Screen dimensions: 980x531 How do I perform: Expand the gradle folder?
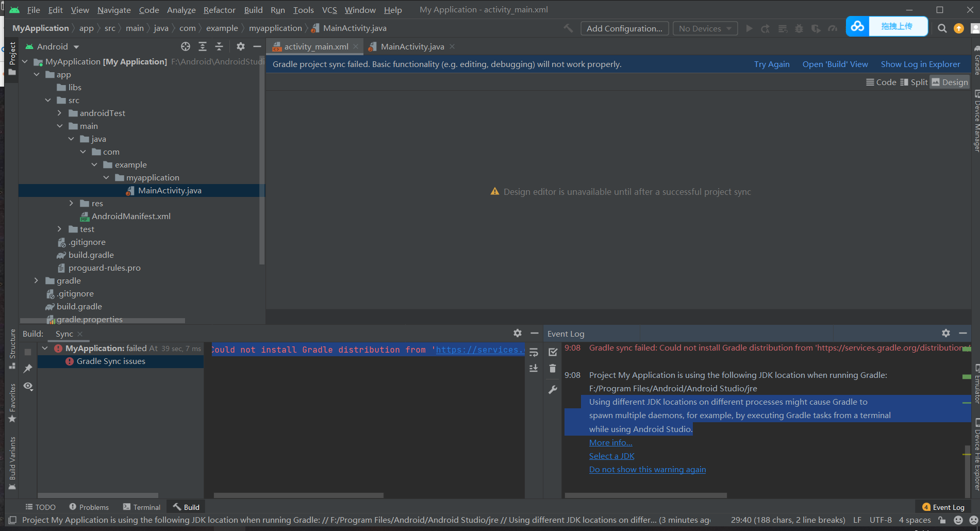click(x=36, y=280)
